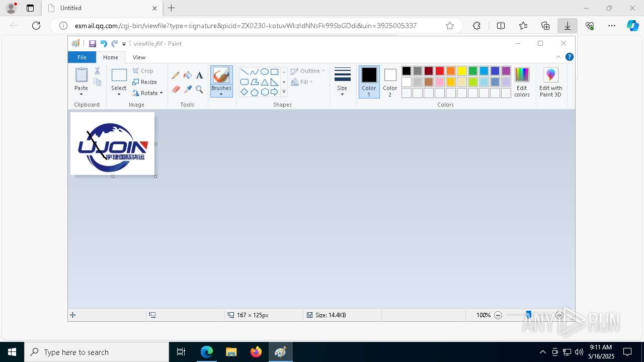This screenshot has width=644, height=362.
Task: Expand the Brushes dropdown arrow
Action: click(221, 94)
